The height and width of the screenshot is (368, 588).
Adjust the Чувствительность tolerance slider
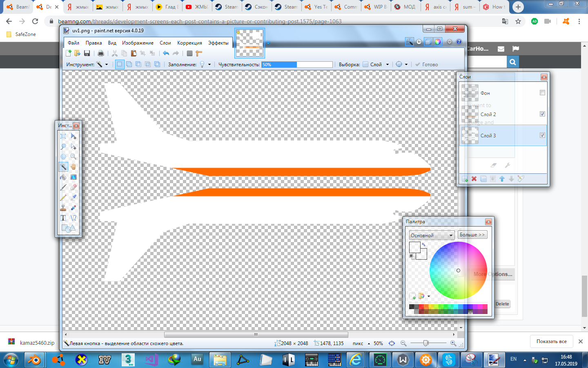click(x=297, y=65)
